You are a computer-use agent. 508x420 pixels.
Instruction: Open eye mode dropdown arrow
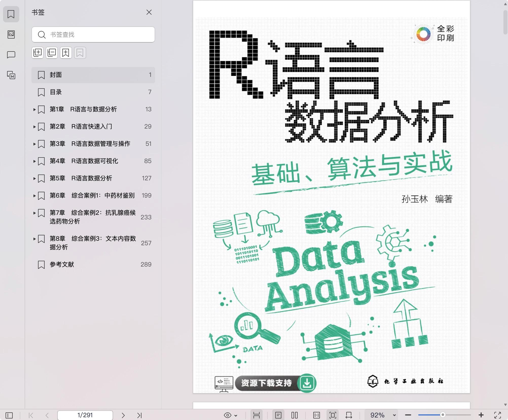(236, 415)
